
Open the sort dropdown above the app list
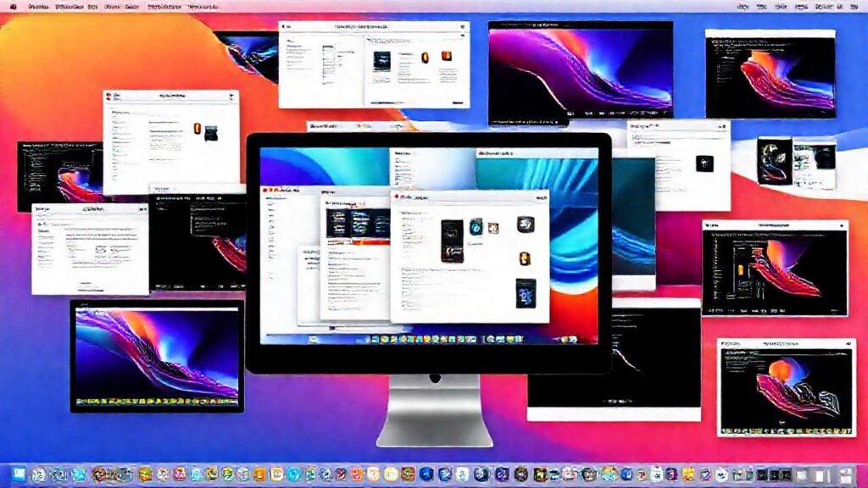tap(540, 198)
